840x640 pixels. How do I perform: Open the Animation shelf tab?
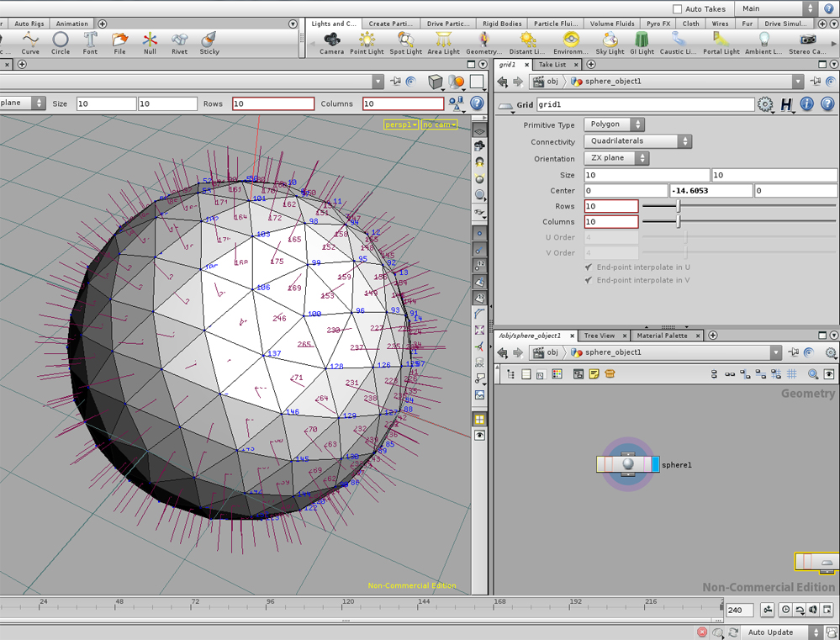(71, 24)
